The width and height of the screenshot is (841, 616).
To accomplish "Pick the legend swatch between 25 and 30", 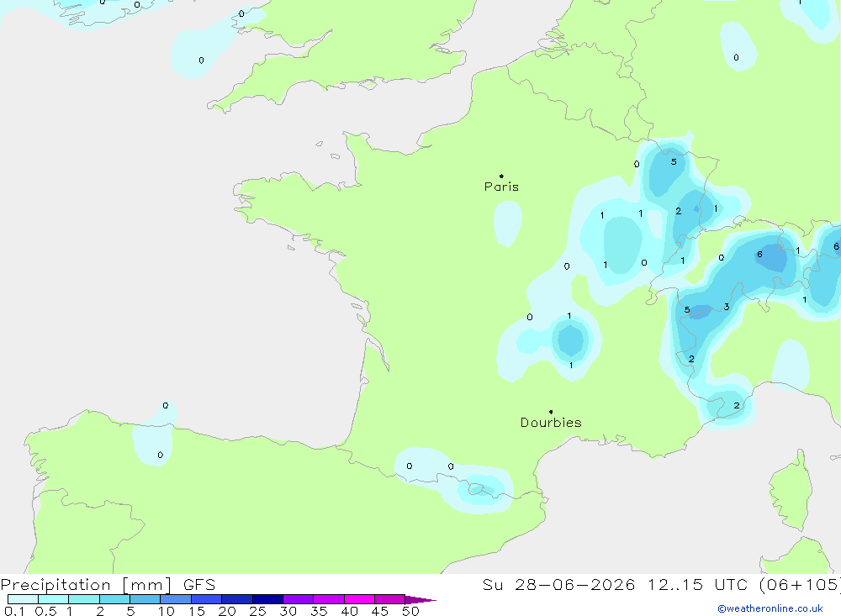I will 267,599.
